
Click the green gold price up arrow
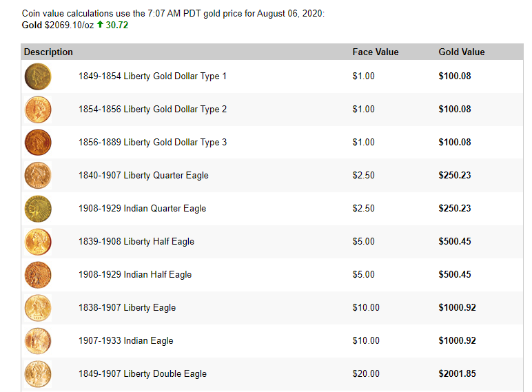100,25
